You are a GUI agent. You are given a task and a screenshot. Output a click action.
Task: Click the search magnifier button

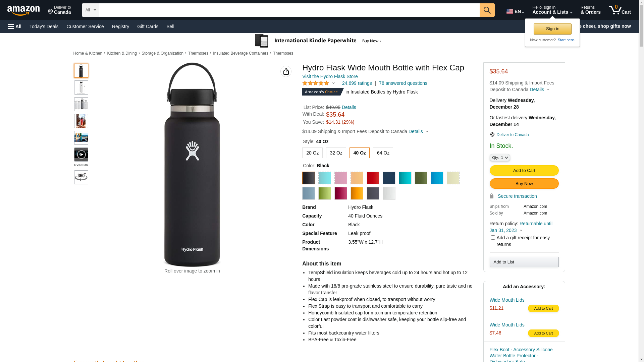tap(487, 10)
